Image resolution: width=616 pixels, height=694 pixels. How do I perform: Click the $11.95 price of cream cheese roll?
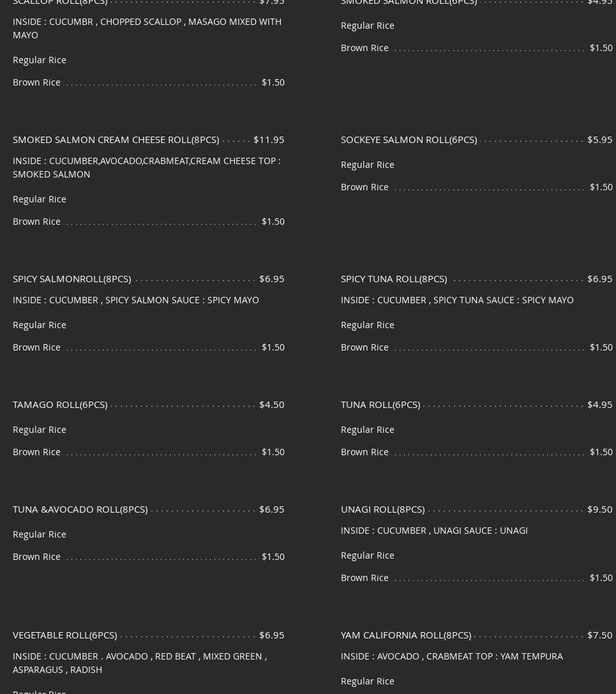coord(269,140)
